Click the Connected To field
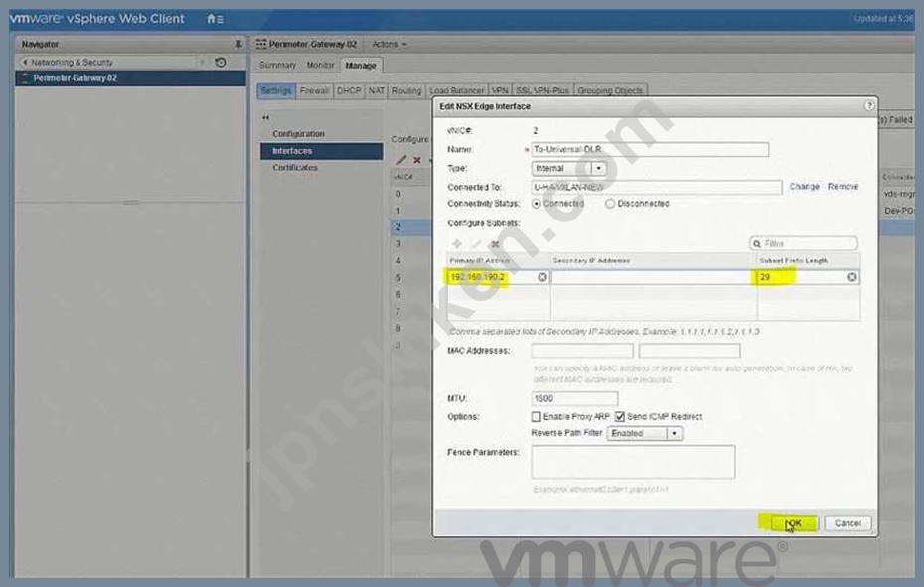 tap(657, 188)
